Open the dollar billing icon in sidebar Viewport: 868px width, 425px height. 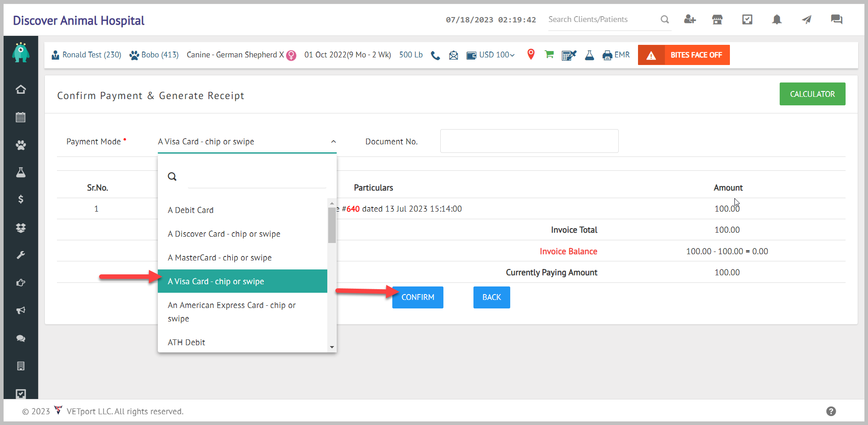coord(21,199)
